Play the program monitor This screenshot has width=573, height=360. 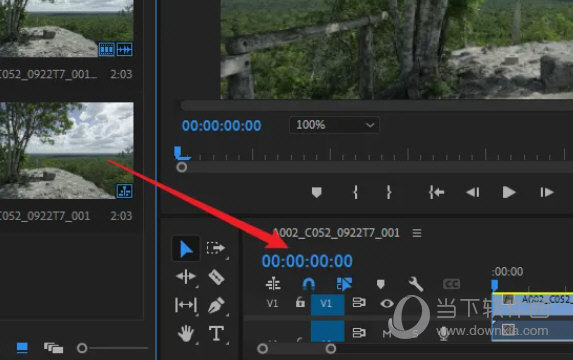(x=509, y=192)
